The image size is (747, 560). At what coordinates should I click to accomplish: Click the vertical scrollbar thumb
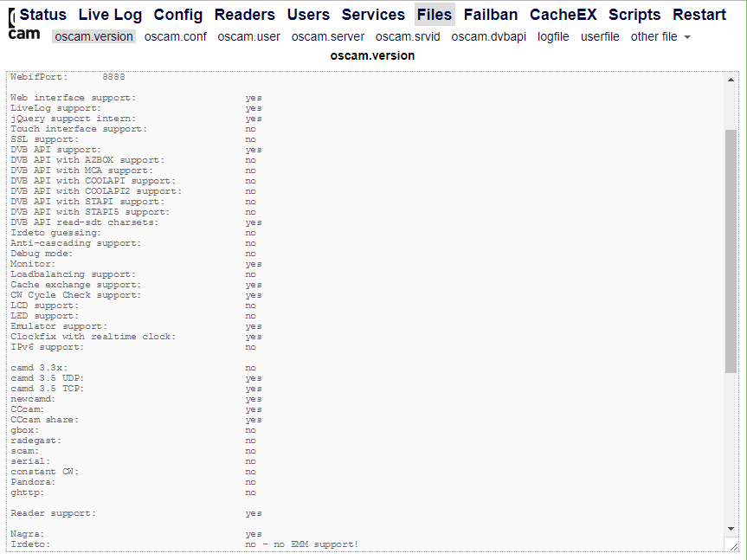coord(731,251)
